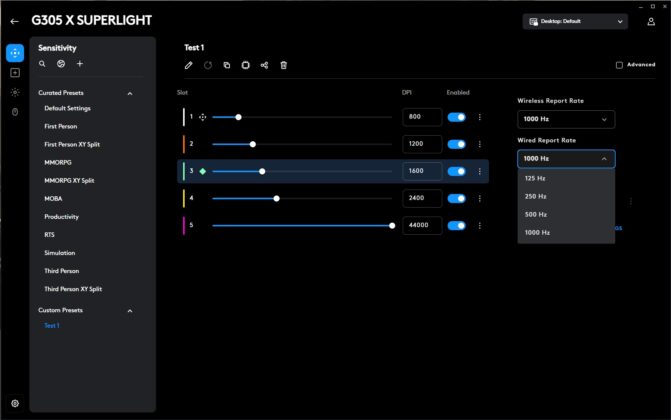This screenshot has height=420, width=671.
Task: Open the user account icon
Action: pos(651,21)
